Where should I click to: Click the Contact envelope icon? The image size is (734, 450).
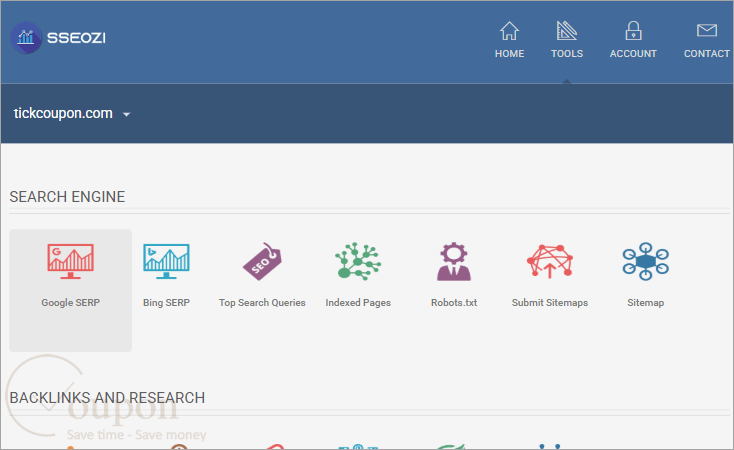(x=706, y=30)
